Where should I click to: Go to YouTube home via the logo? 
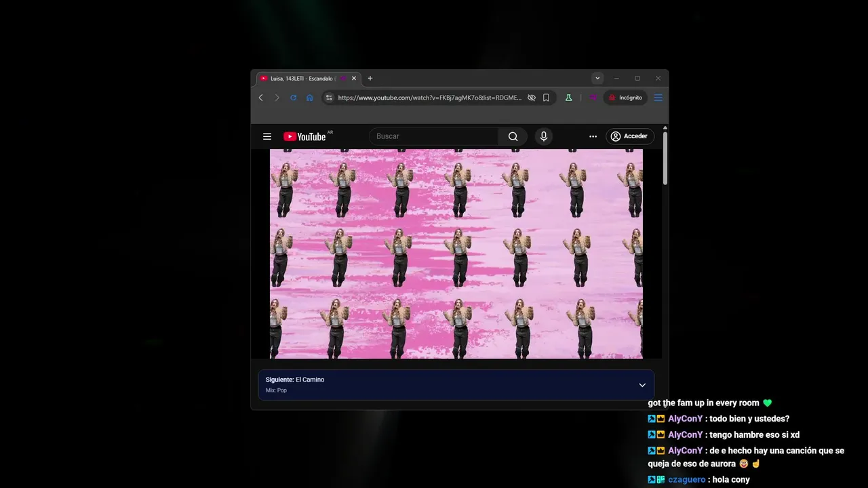click(x=304, y=136)
